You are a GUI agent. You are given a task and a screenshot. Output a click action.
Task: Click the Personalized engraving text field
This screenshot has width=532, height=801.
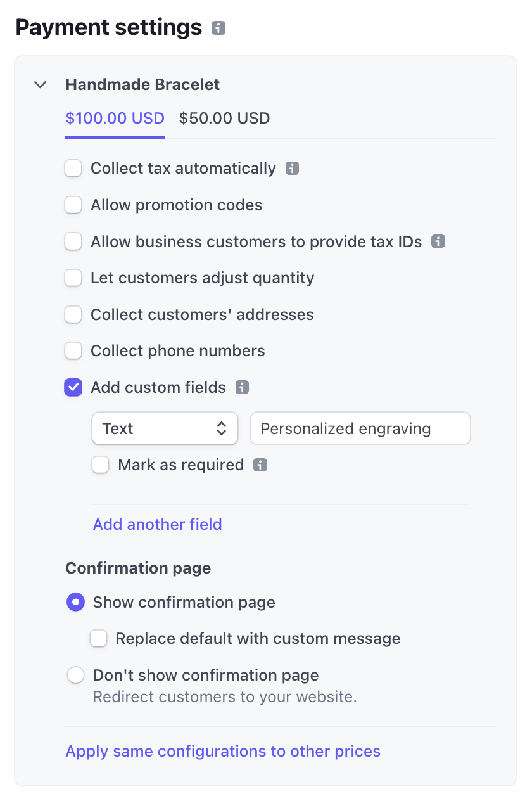coord(360,429)
